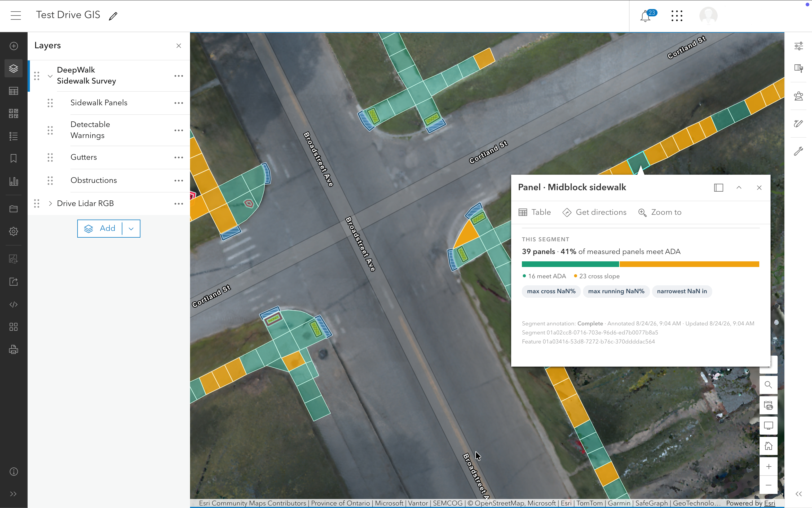Open notifications bell with 23 badge
Image resolution: width=812 pixels, height=508 pixels.
(646, 16)
